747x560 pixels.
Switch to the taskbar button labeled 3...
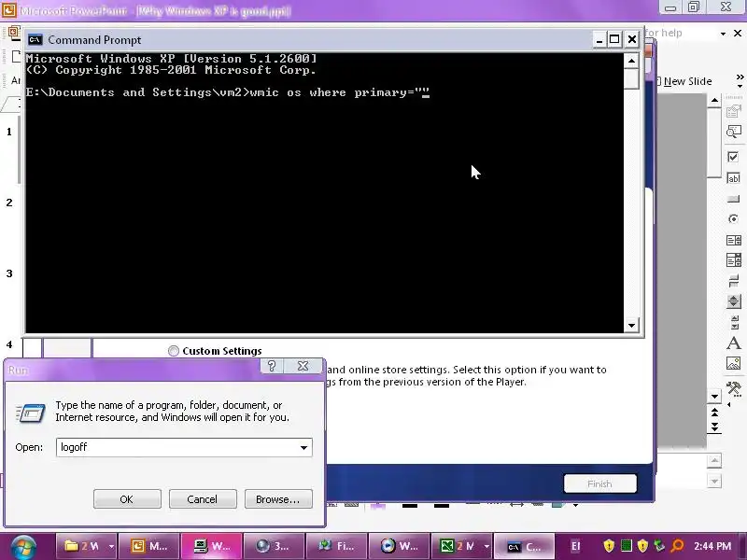click(274, 546)
